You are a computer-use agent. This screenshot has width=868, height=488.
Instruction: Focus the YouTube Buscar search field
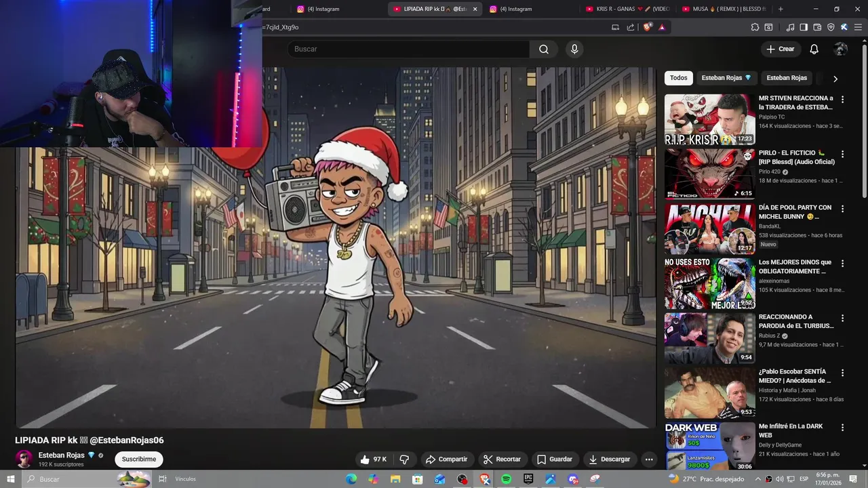pos(409,49)
